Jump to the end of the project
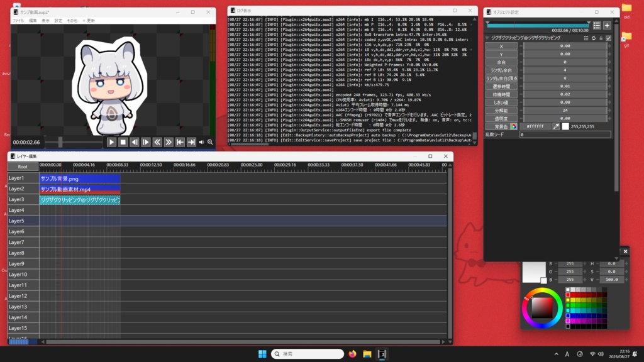Image resolution: width=644 pixels, height=362 pixels. point(191,142)
